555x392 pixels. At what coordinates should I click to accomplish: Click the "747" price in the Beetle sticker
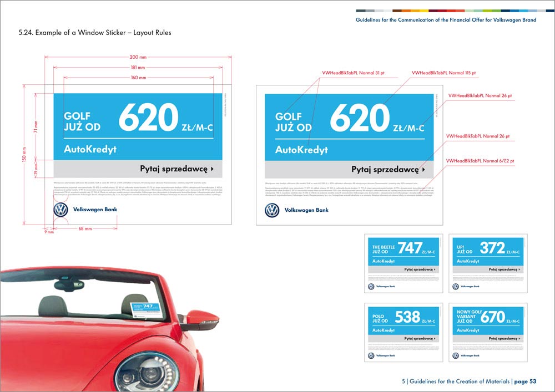410,248
